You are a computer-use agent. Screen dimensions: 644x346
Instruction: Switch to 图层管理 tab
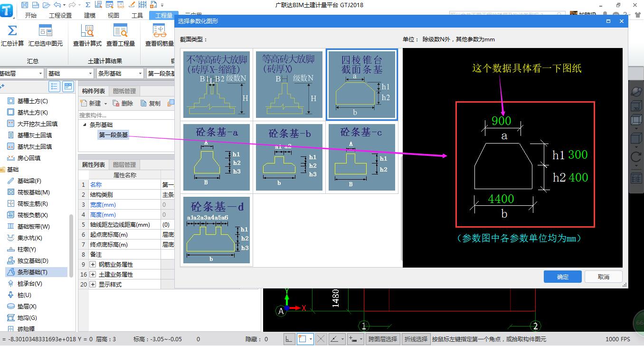click(124, 164)
